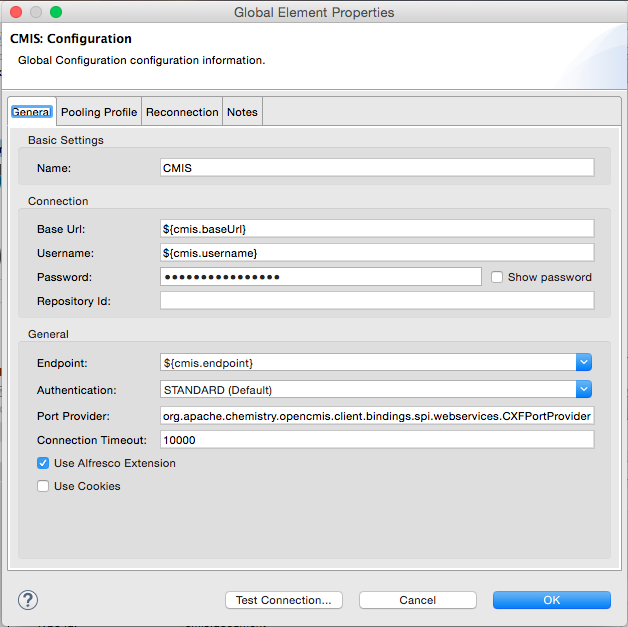Select the Password field
628x627 pixels.
(x=320, y=277)
